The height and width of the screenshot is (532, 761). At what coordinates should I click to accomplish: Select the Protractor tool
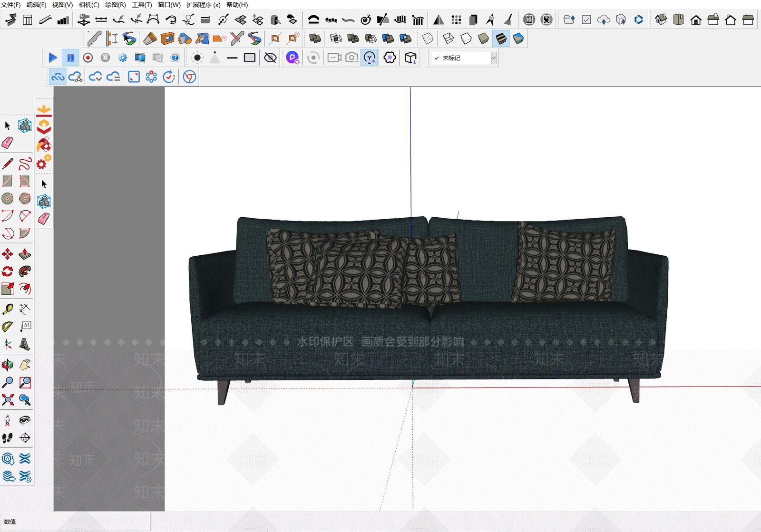pyautogui.click(x=8, y=327)
